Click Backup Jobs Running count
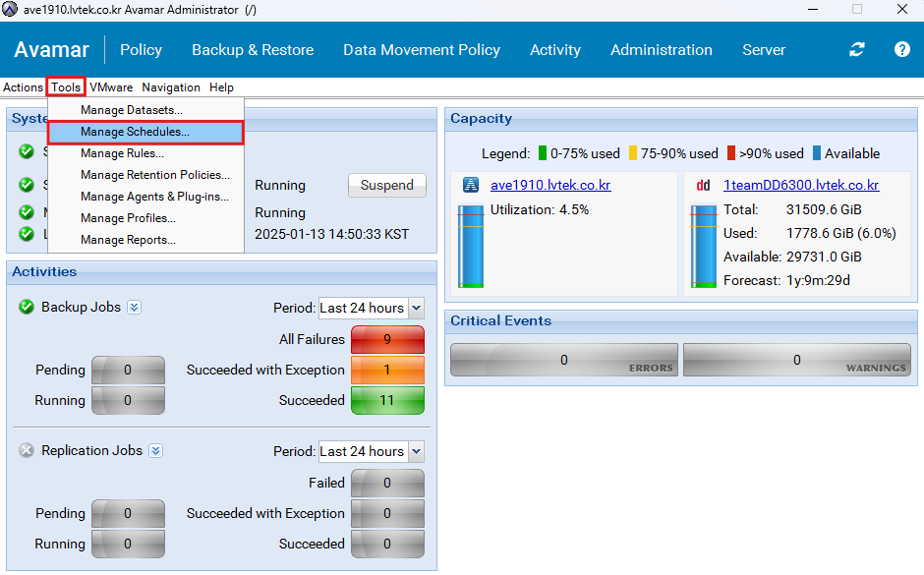 coord(128,401)
